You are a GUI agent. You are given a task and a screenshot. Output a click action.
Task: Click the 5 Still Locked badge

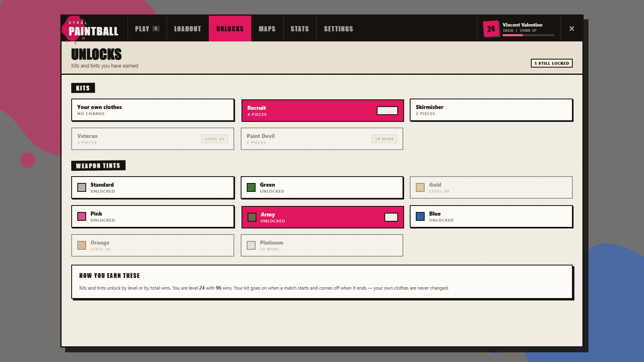[551, 63]
